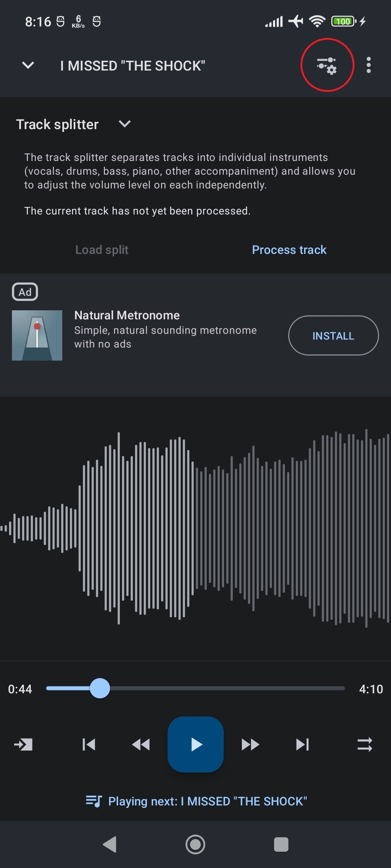
Task: Fast forward the current track
Action: pos(250,745)
